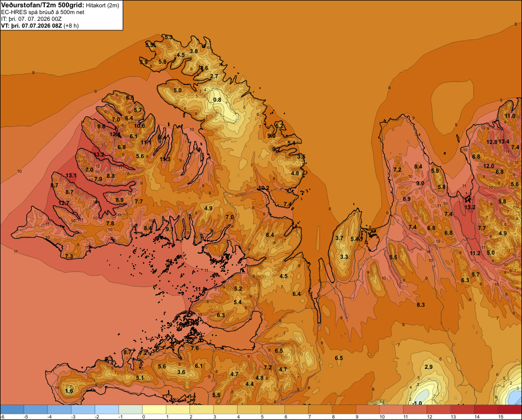The height and width of the screenshot is (420, 522).
Task: Click the legend swatch between -3 and -2
Action: pyautogui.click(x=83, y=410)
